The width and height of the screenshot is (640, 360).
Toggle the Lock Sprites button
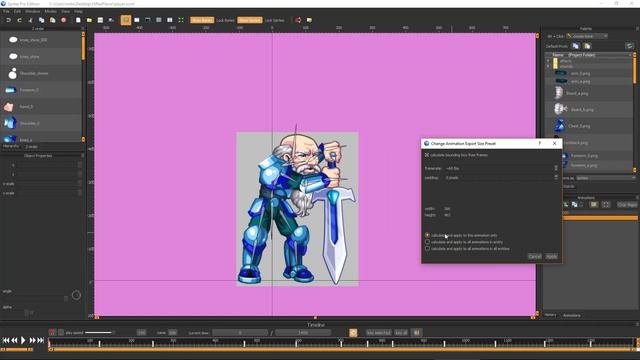[274, 20]
